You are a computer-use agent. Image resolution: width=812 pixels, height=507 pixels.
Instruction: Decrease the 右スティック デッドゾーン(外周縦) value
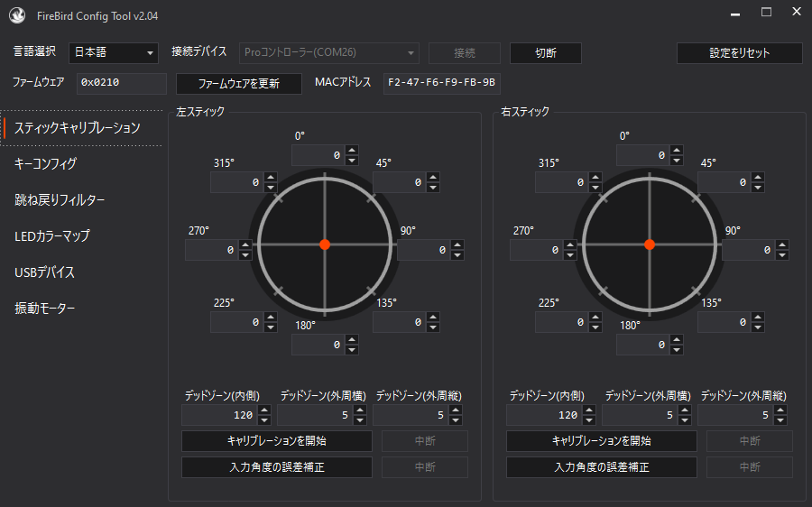[x=780, y=420]
